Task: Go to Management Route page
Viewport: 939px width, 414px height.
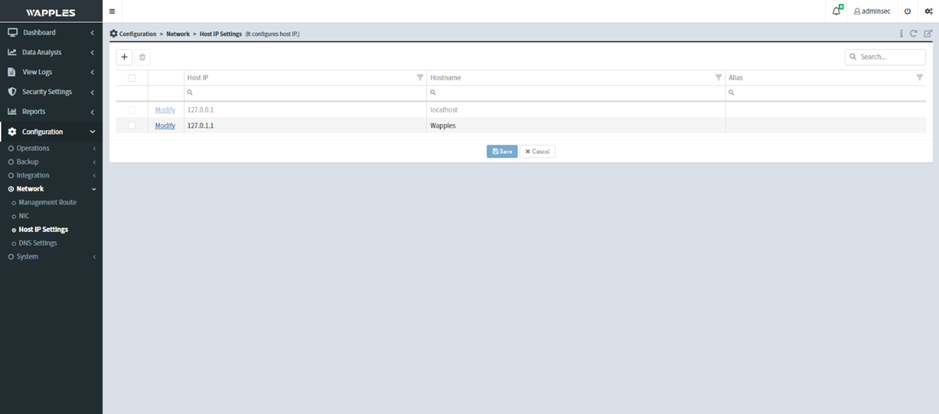Action: pyautogui.click(x=47, y=202)
